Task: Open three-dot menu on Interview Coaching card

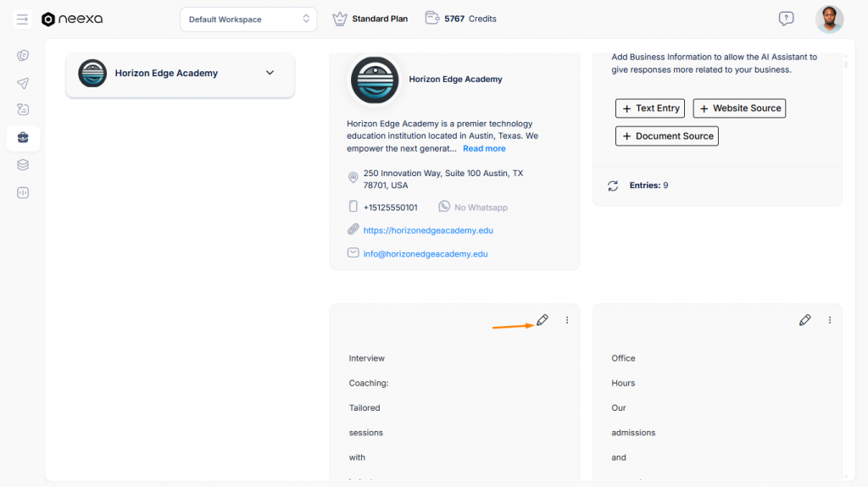Action: coord(567,320)
